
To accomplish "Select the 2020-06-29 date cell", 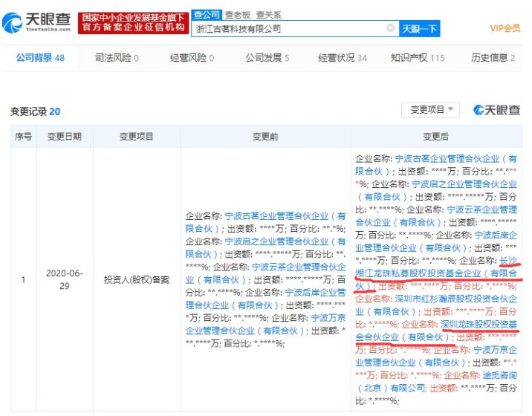I will click(65, 279).
